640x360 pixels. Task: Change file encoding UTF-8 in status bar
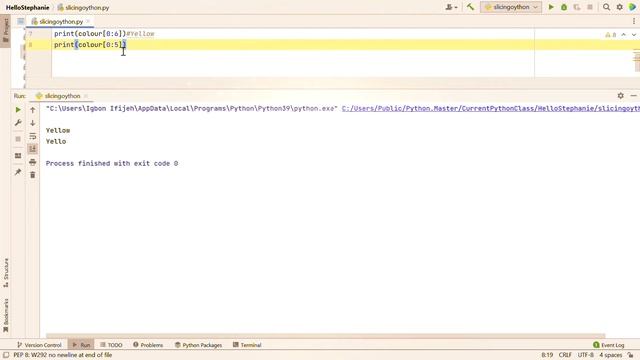pos(585,355)
